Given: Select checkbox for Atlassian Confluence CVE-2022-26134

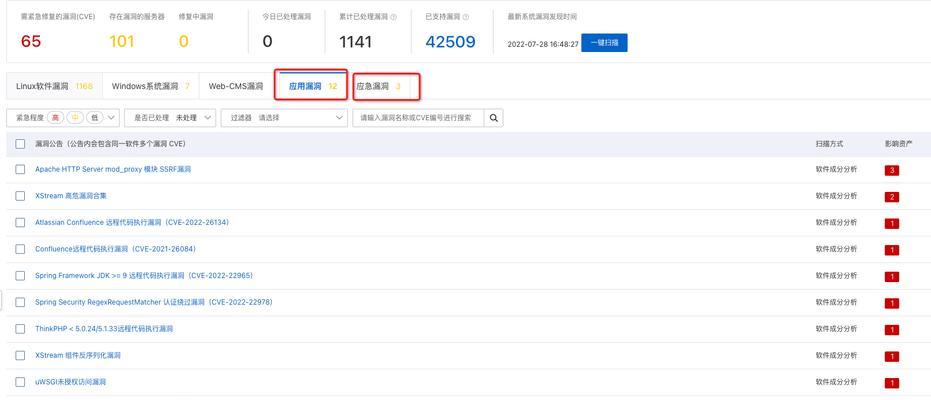Looking at the screenshot, I should tap(20, 223).
